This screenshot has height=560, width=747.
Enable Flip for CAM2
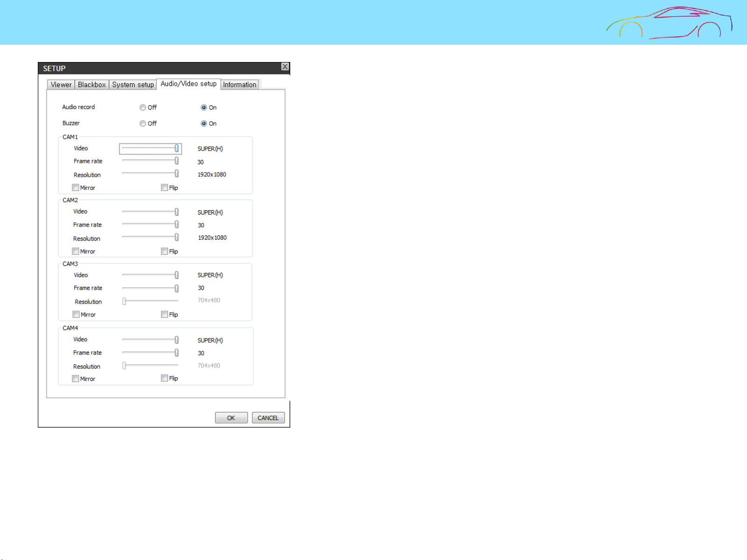point(164,251)
